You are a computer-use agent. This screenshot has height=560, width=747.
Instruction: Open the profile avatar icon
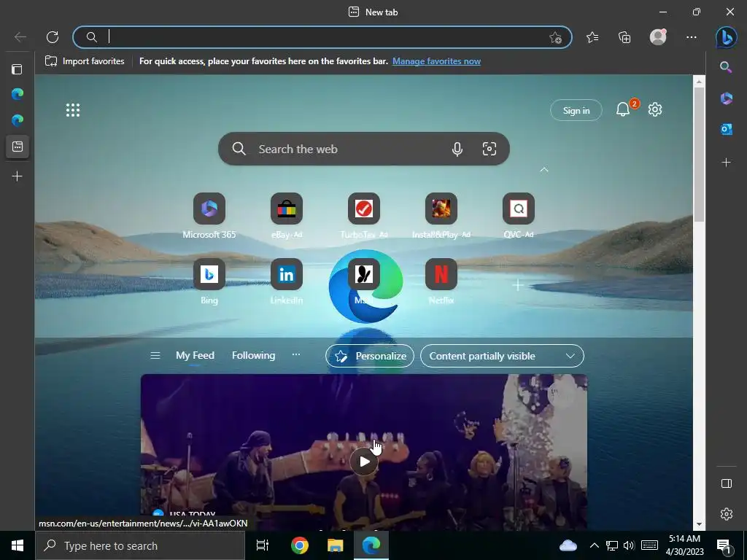pos(658,37)
